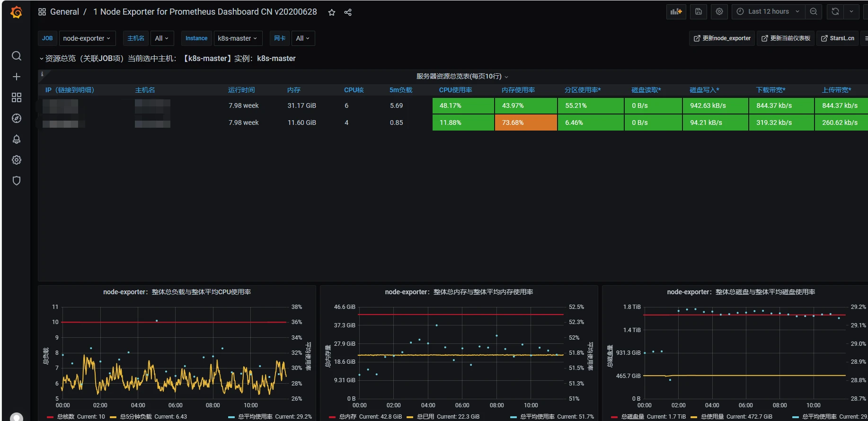Sort table by IP column header
This screenshot has width=868, height=421.
pyautogui.click(x=70, y=90)
